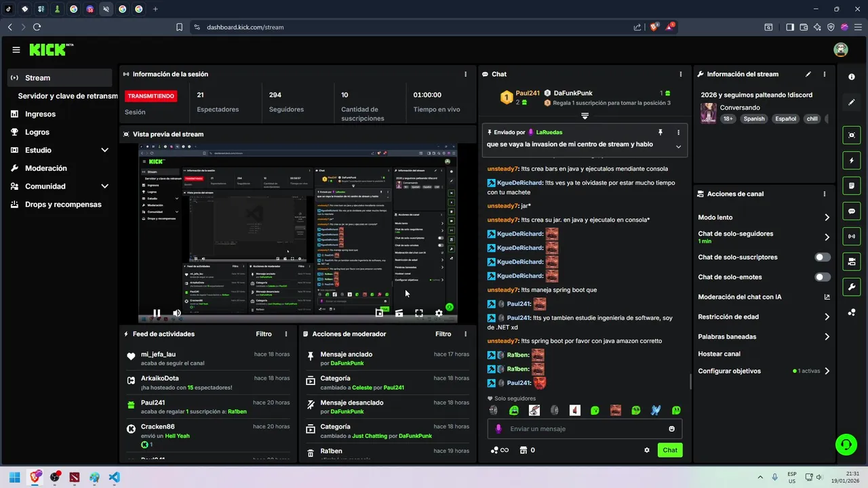
Task: Click the document page sidebar icon
Action: pyautogui.click(x=852, y=186)
